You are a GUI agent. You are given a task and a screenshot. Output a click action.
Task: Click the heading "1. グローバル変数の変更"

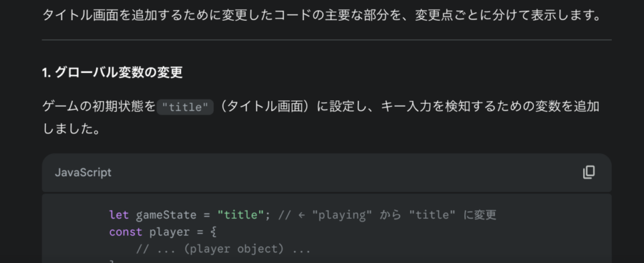(x=112, y=72)
